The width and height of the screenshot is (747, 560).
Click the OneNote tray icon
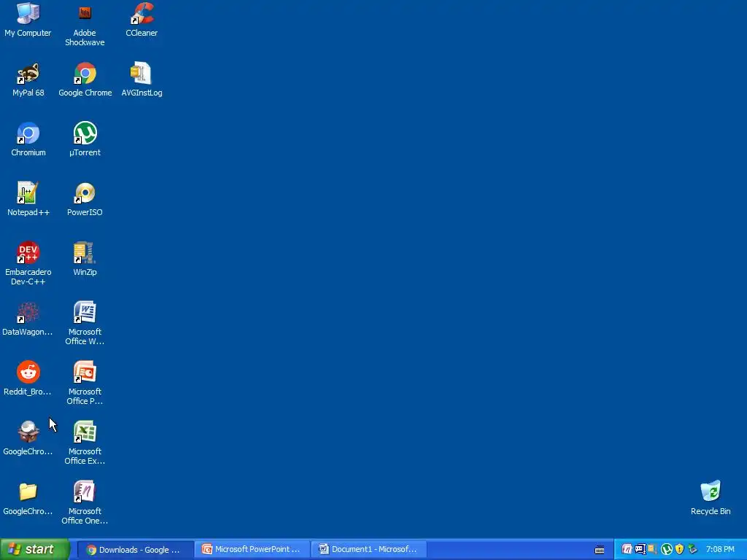point(627,550)
